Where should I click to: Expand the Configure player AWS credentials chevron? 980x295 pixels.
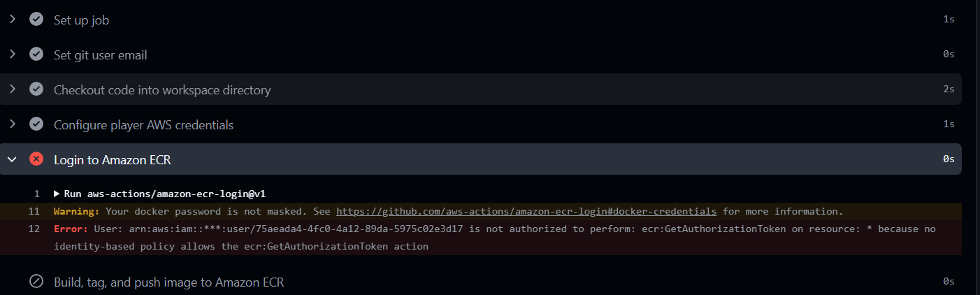[x=12, y=124]
